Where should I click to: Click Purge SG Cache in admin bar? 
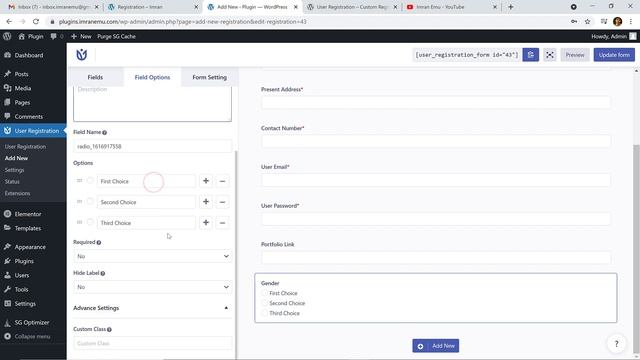pos(116,36)
